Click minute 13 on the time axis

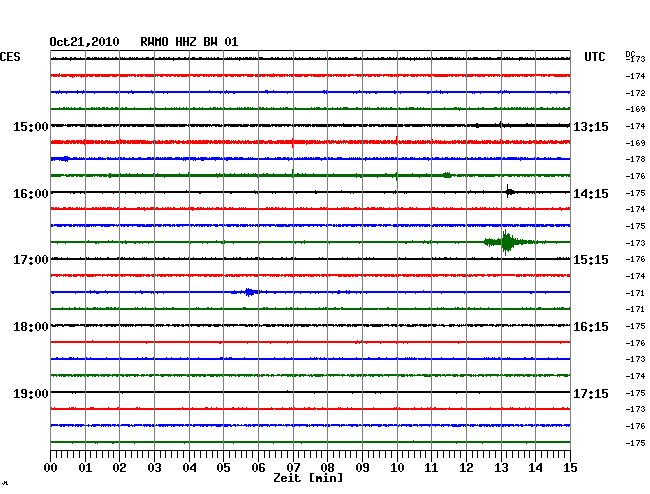(x=501, y=468)
